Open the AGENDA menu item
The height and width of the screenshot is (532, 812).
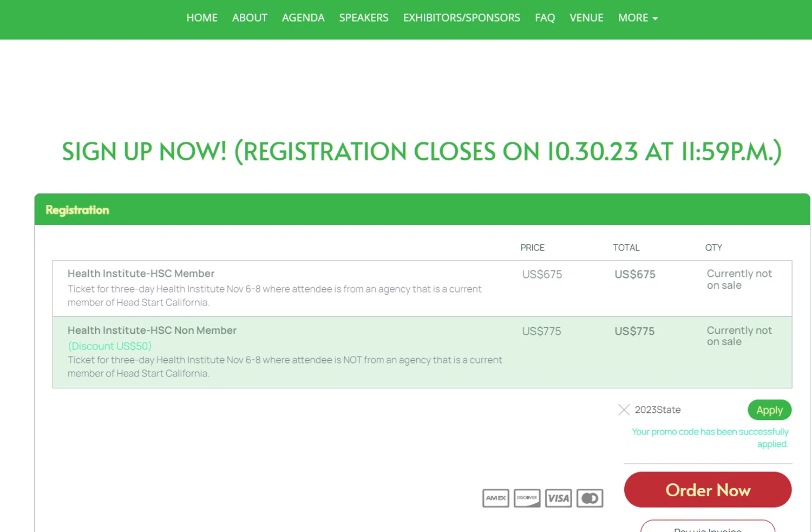click(303, 18)
